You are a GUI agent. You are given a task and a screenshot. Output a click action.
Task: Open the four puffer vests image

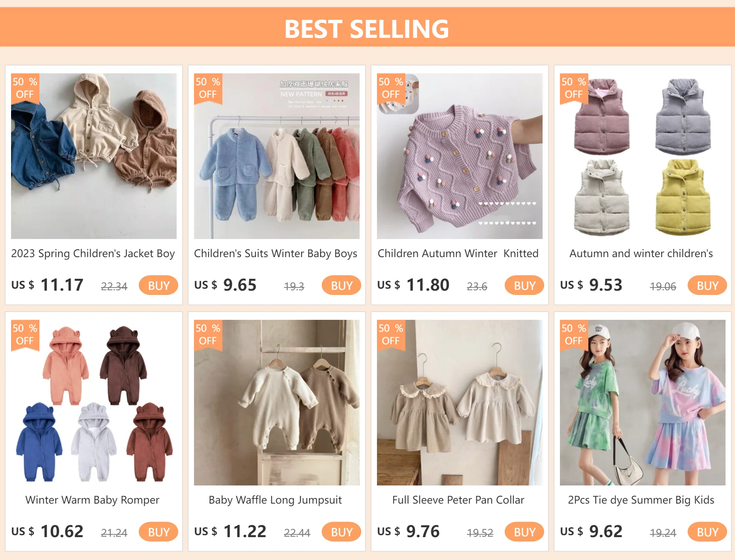pos(643,156)
